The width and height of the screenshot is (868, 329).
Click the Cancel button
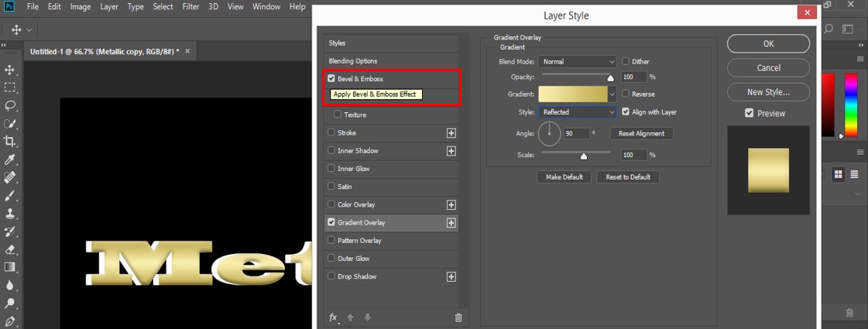[768, 67]
